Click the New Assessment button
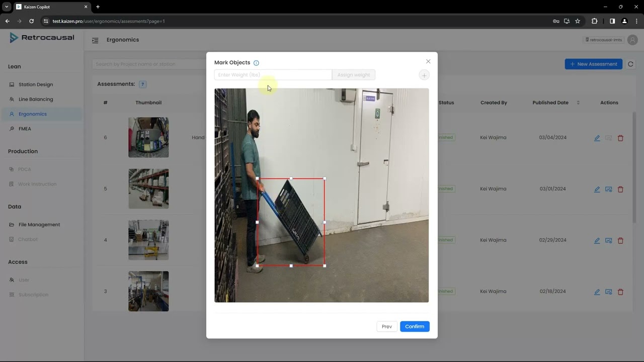The width and height of the screenshot is (644, 362). 593,64
